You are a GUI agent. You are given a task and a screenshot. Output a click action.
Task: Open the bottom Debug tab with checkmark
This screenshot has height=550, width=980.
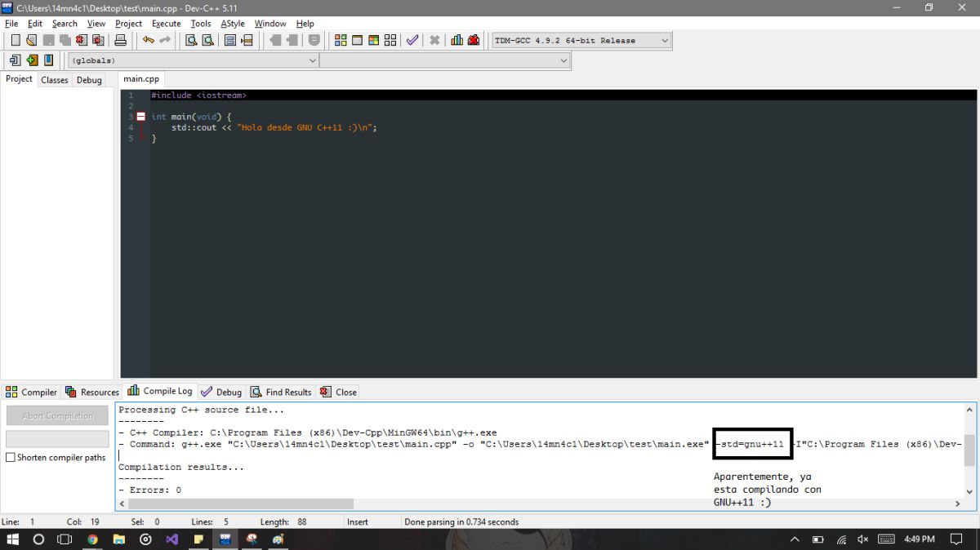[221, 393]
